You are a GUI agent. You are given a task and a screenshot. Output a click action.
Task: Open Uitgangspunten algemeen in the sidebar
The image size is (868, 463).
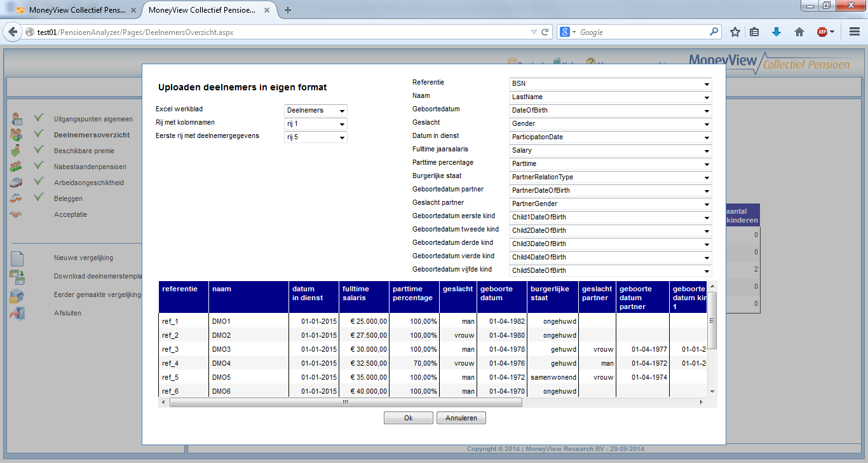pos(93,119)
